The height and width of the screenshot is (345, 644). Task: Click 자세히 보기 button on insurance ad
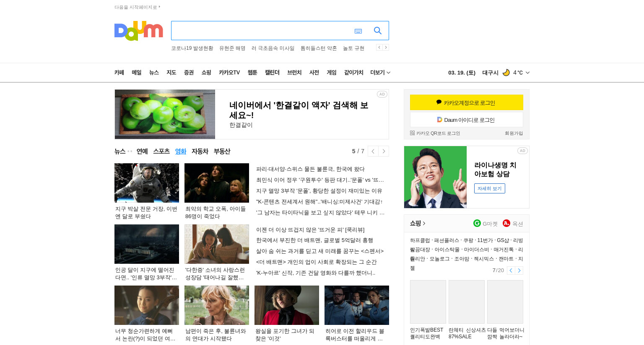[x=490, y=188]
